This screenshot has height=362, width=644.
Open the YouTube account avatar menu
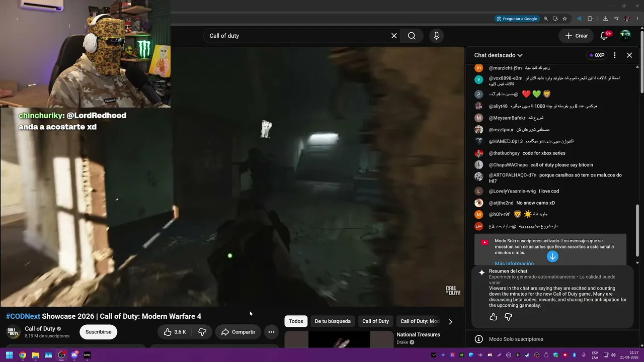(x=625, y=35)
